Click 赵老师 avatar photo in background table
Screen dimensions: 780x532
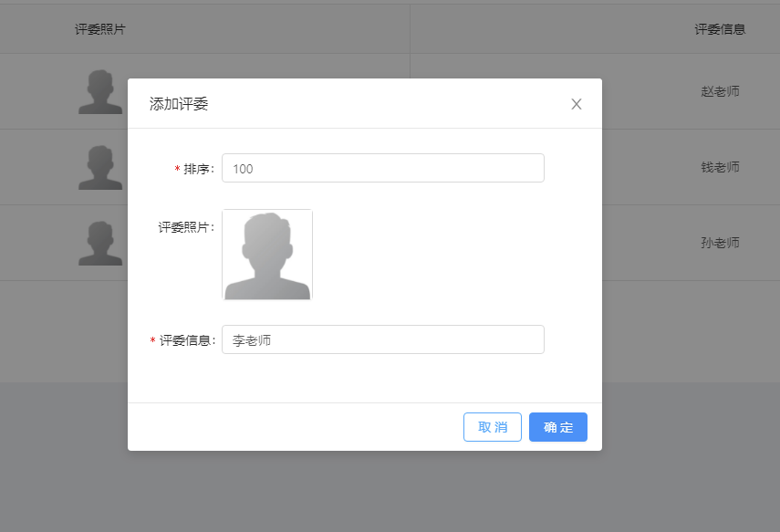(100, 91)
